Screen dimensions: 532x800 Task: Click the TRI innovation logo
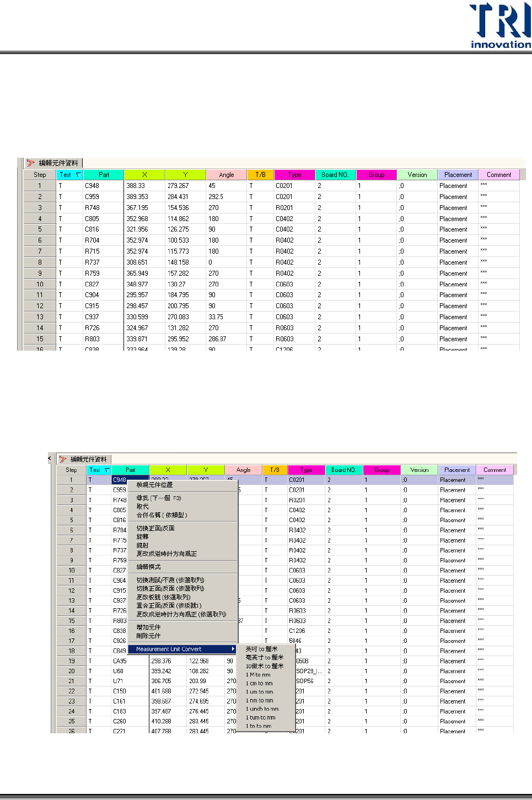500,25
